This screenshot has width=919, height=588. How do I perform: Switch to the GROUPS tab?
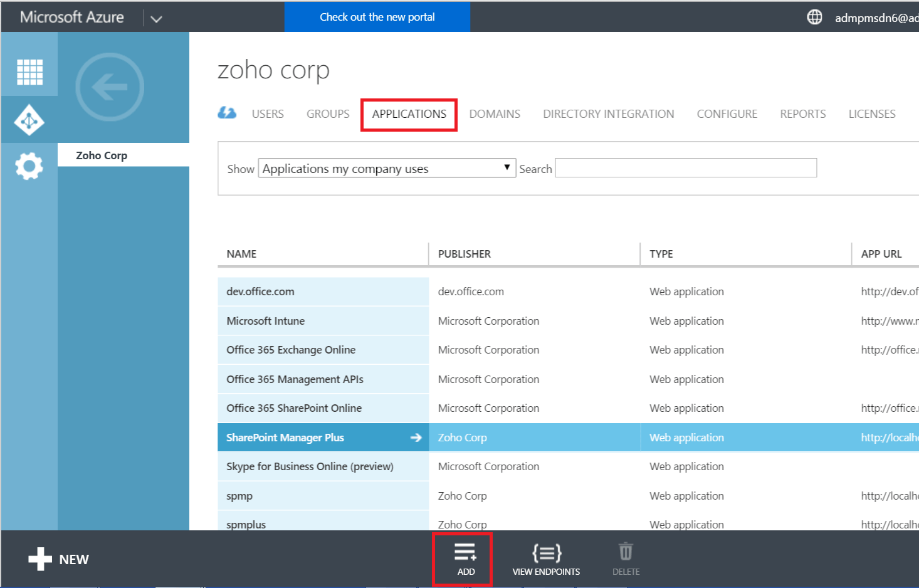[x=328, y=114]
